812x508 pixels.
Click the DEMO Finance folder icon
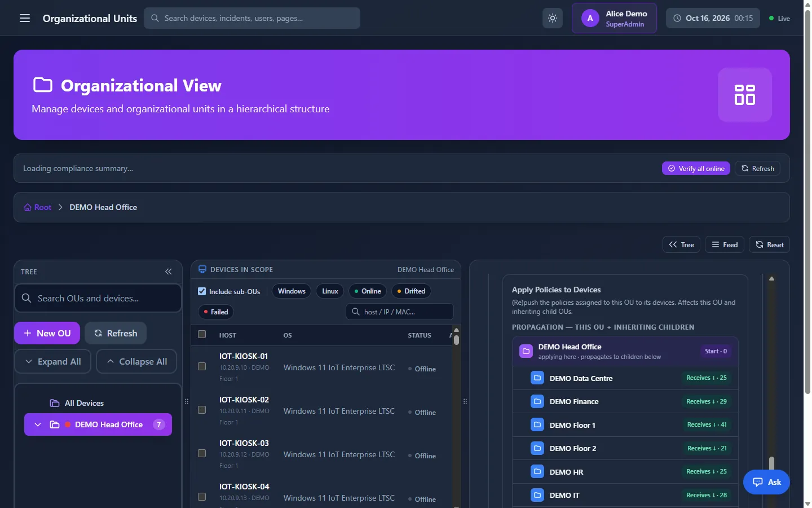click(x=537, y=401)
